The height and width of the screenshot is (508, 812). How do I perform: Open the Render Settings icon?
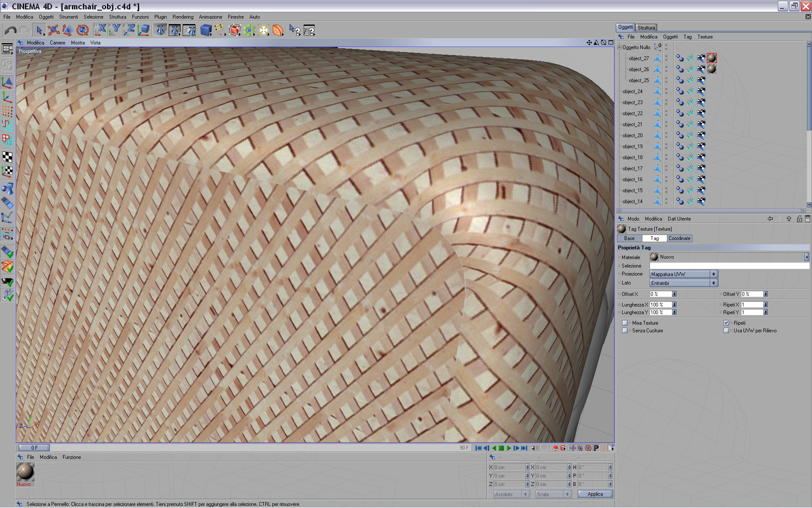[189, 30]
